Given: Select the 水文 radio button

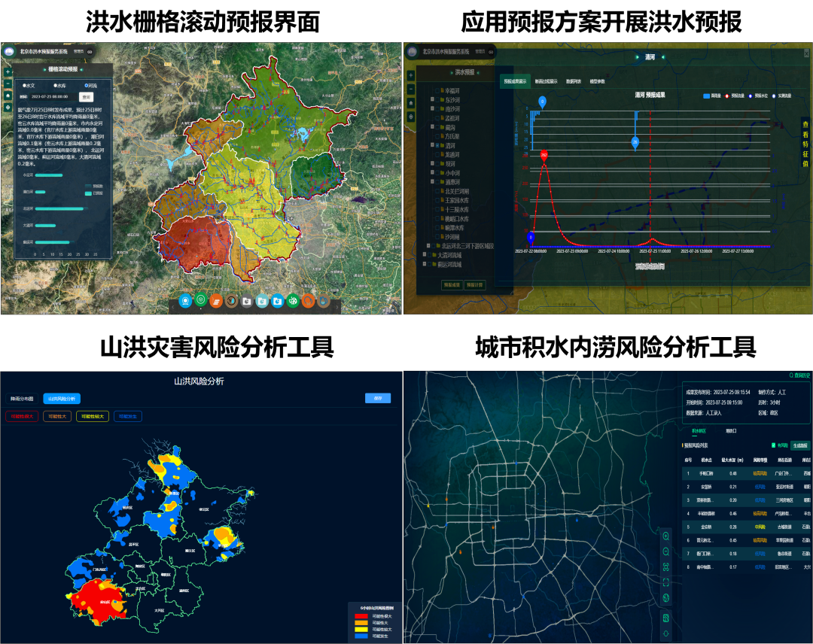Looking at the screenshot, I should pos(25,86).
